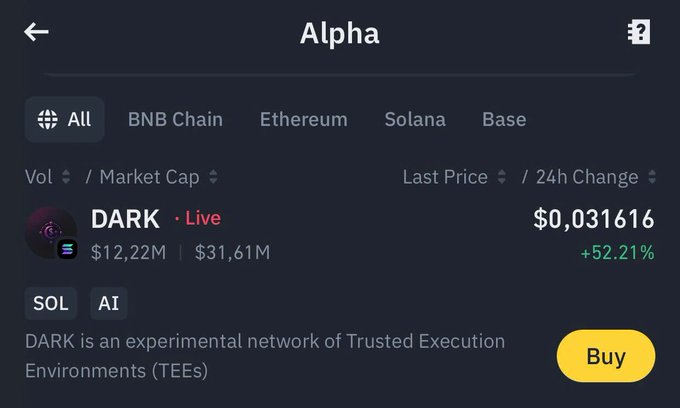Tap the DARK token logo
Viewport: 680px width, 408px height.
[51, 233]
